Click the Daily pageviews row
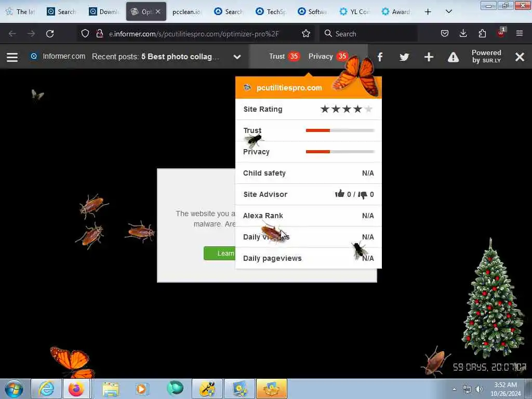Viewport: 532px width, 399px height. click(x=309, y=258)
